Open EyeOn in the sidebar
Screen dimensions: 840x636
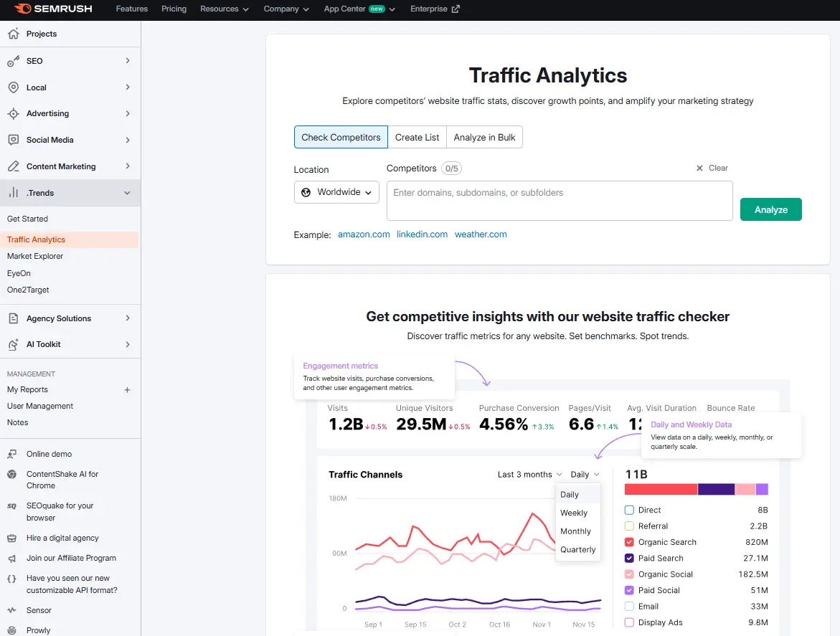[19, 274]
